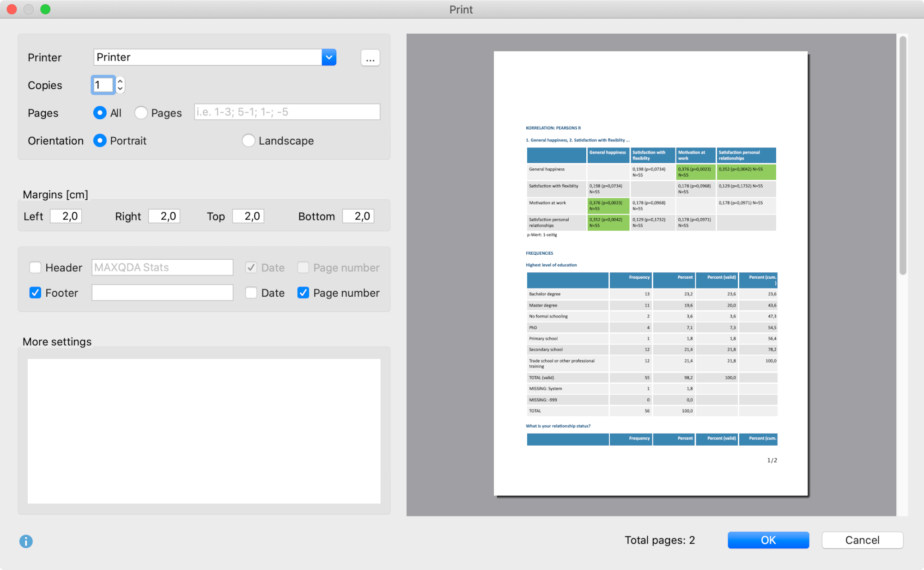Click the Left margin input field
924x570 pixels.
[66, 215]
